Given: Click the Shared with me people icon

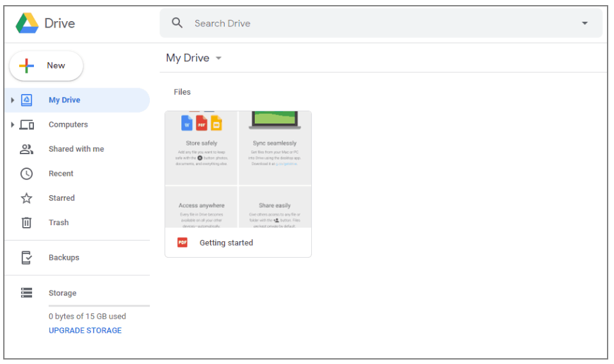Looking at the screenshot, I should [x=27, y=149].
